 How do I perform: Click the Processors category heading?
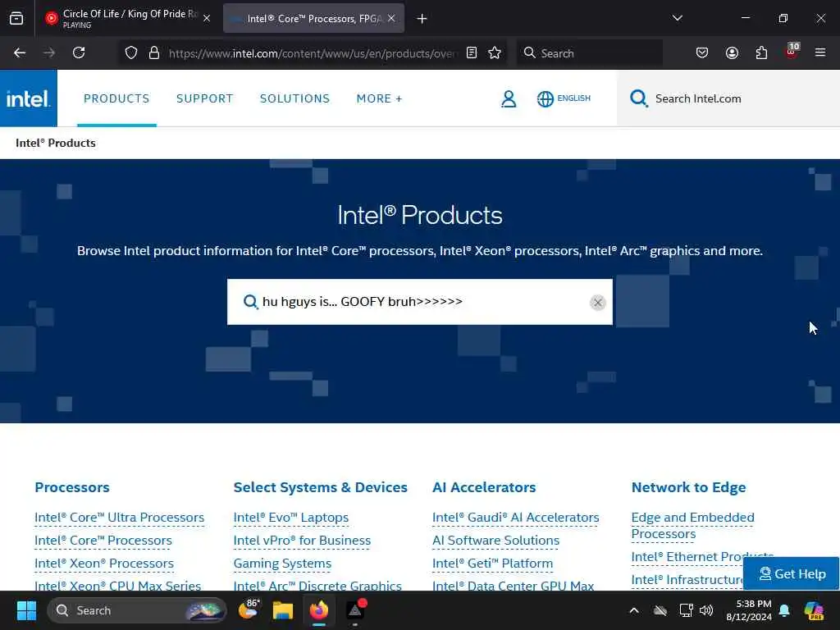[72, 487]
